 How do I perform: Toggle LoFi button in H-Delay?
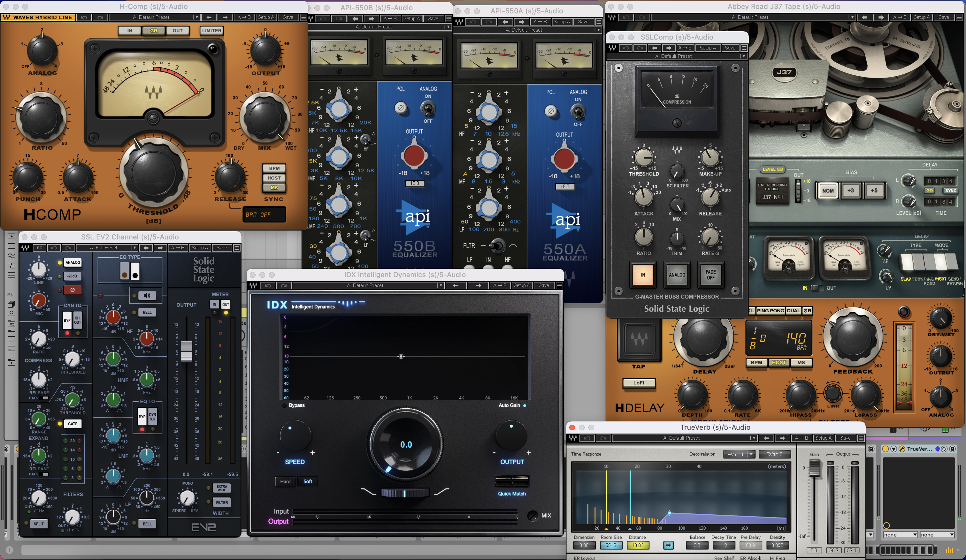pyautogui.click(x=639, y=383)
